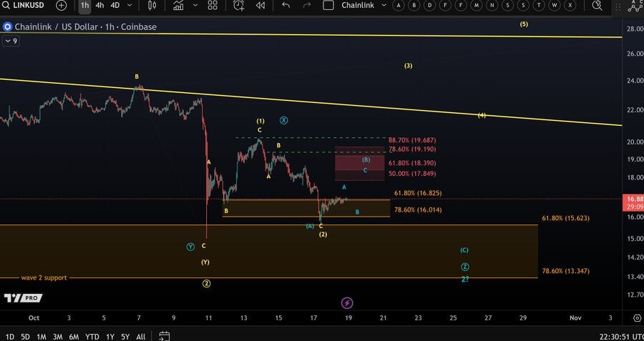Create an alert with the clock icon

point(239,6)
